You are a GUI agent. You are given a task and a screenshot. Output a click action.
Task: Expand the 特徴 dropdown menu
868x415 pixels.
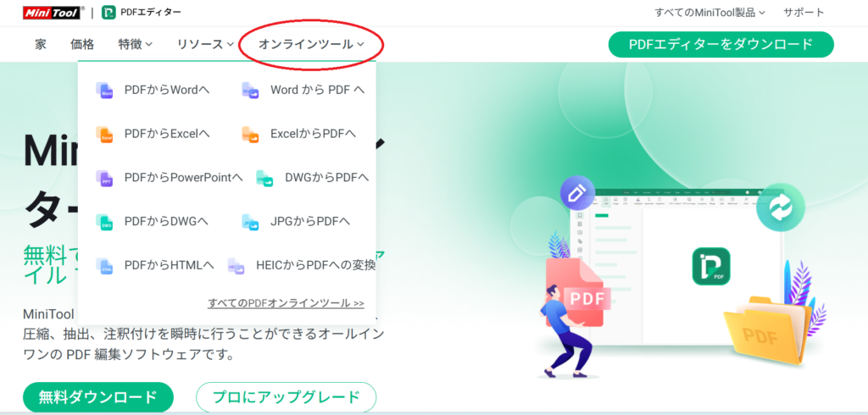[135, 44]
